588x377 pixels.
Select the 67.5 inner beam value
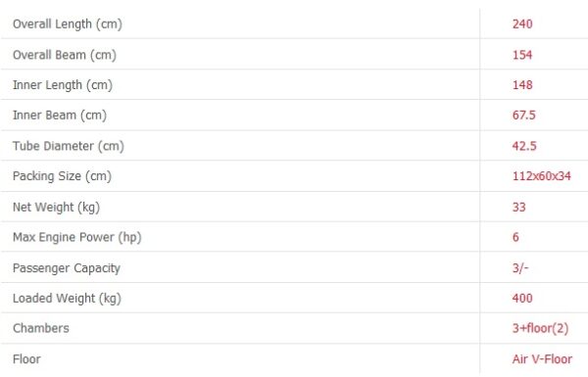coord(524,115)
